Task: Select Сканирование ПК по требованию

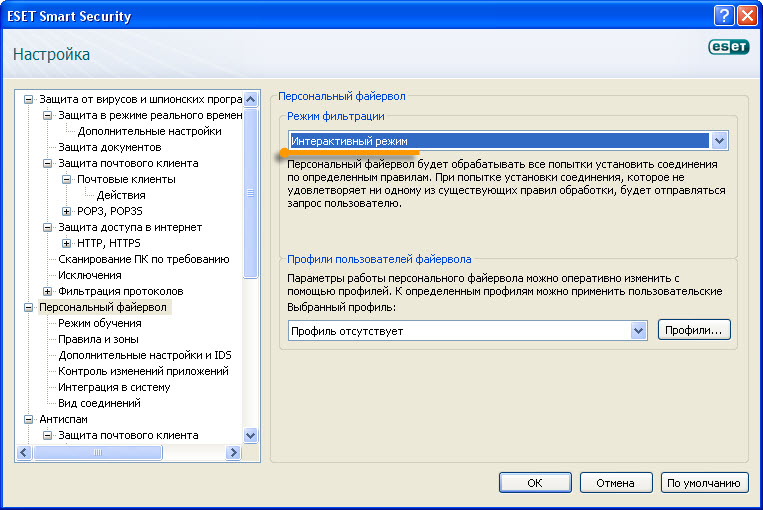Action: click(x=143, y=259)
